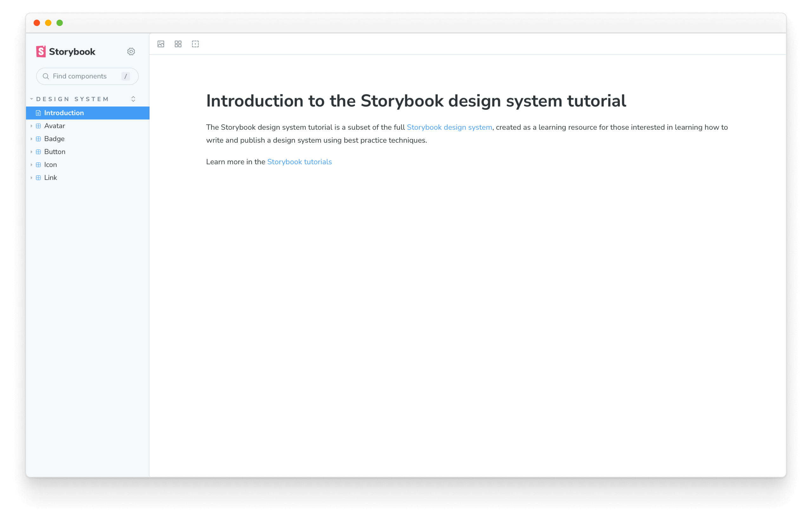
Task: Expand the Link component tree item
Action: (x=32, y=178)
